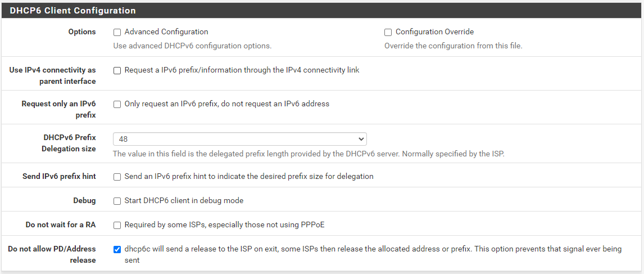The height and width of the screenshot is (274, 644).
Task: Open the DHCPv6 Prefix Delegation size dropdown
Action: tap(239, 139)
